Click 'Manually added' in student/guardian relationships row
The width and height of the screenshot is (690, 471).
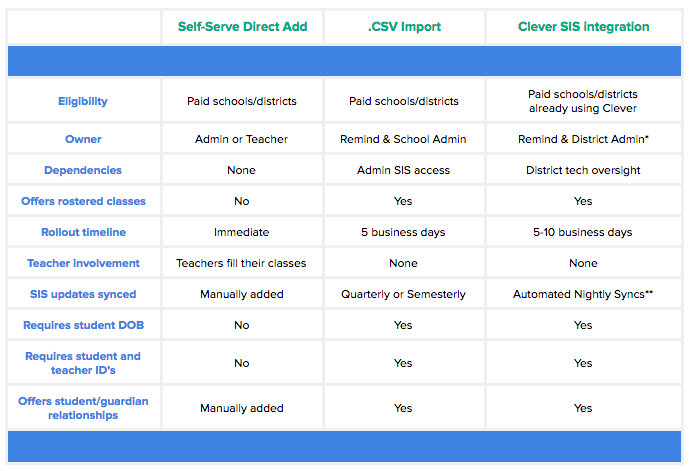click(242, 408)
